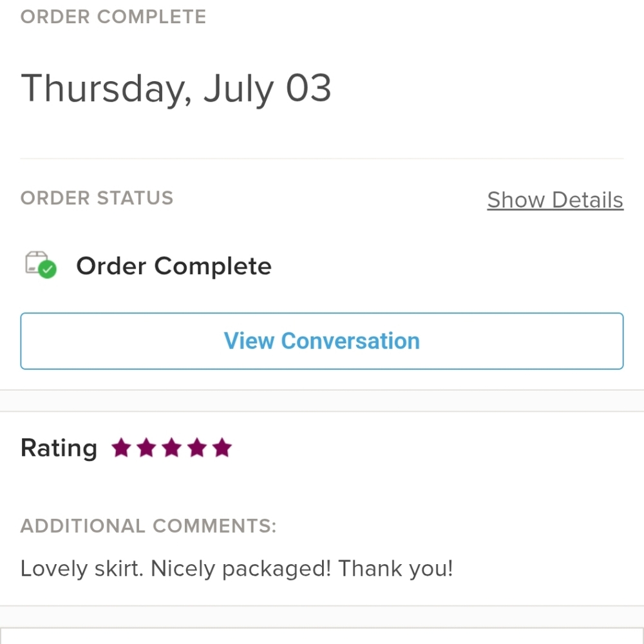Click the ORDER STATUS section label

click(x=97, y=198)
